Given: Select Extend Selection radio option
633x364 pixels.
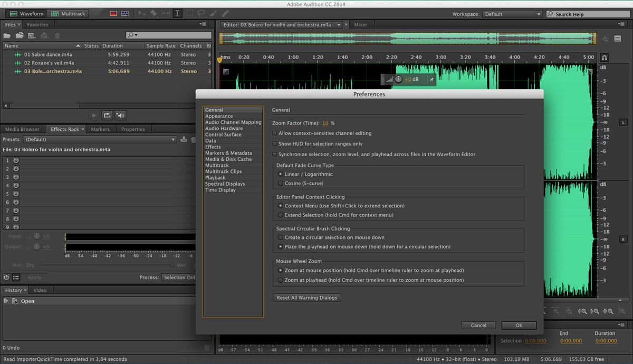Looking at the screenshot, I should coord(281,215).
